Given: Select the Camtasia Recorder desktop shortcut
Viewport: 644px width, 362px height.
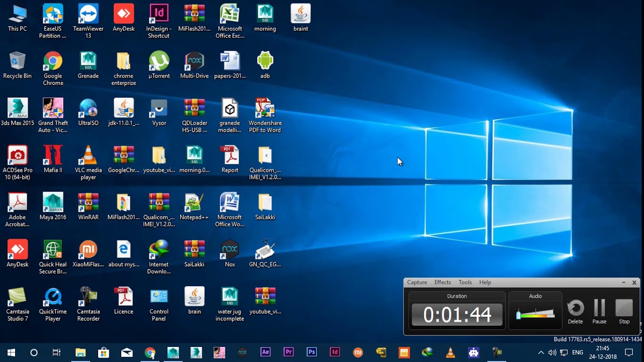Looking at the screenshot, I should pyautogui.click(x=88, y=304).
